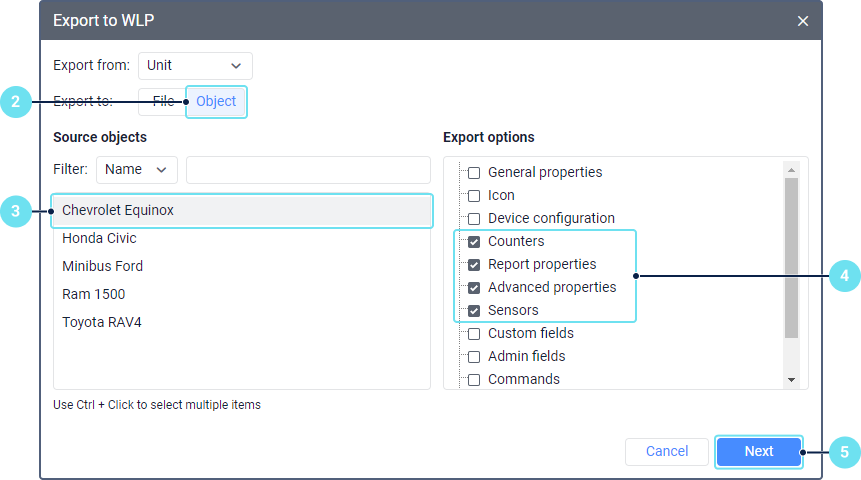Enable the General properties checkbox

(474, 173)
